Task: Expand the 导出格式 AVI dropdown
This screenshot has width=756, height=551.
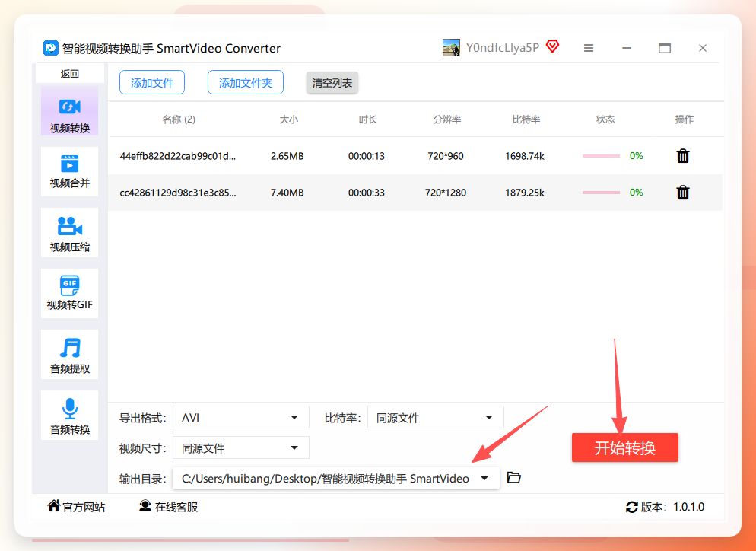Action: (x=240, y=417)
